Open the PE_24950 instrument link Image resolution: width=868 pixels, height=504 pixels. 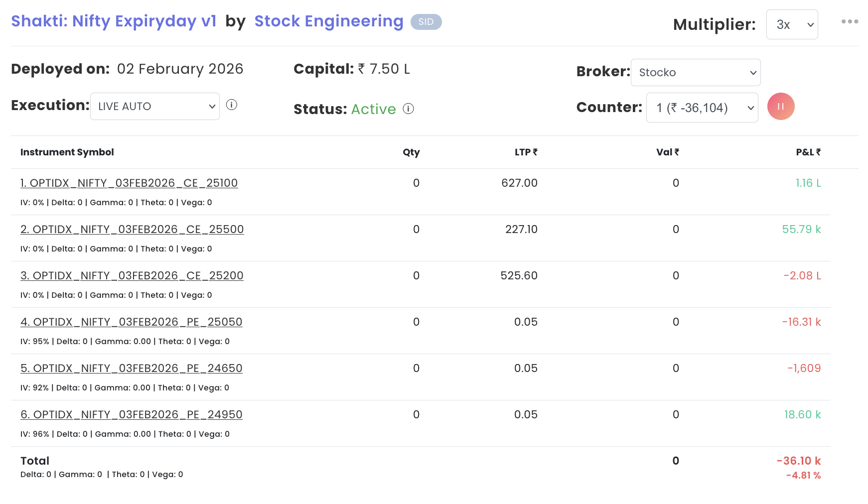point(131,415)
